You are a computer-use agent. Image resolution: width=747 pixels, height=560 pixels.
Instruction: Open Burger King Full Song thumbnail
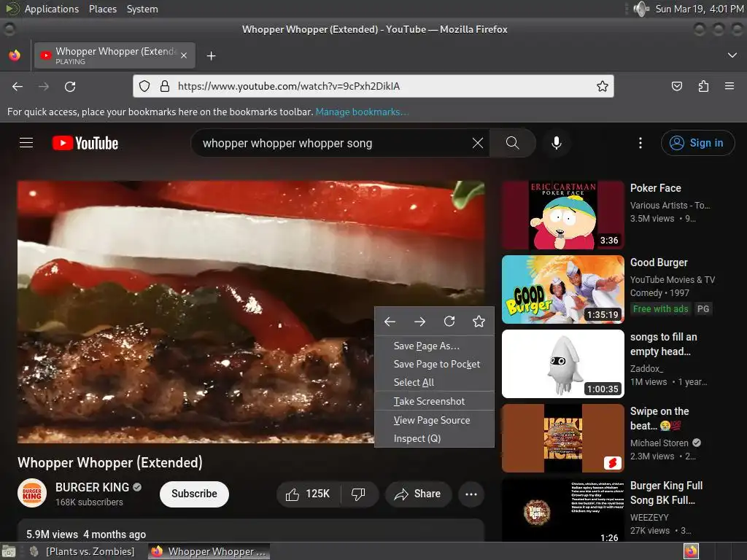click(x=562, y=510)
